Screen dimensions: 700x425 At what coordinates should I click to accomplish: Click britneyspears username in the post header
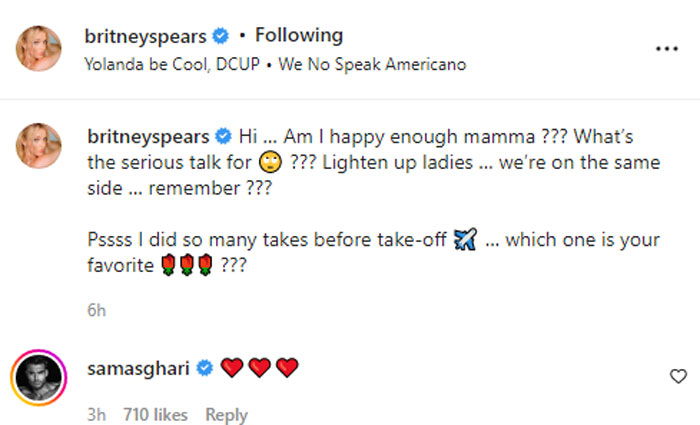click(x=147, y=37)
